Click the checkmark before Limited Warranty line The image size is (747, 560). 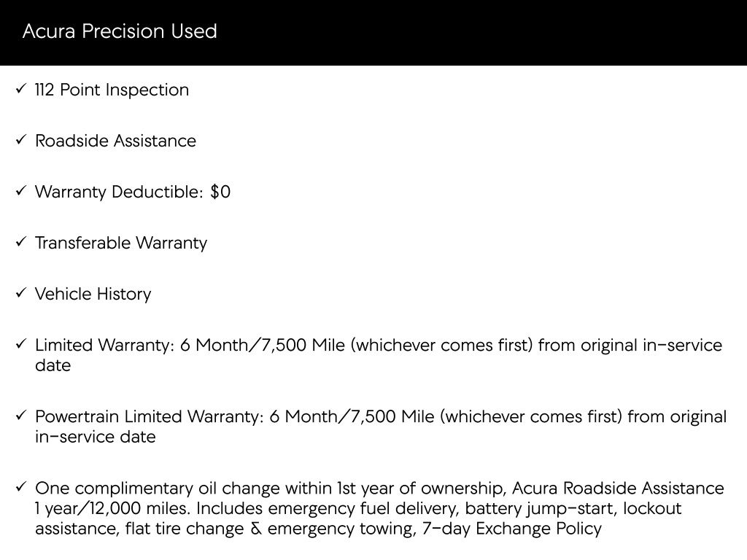[20, 345]
